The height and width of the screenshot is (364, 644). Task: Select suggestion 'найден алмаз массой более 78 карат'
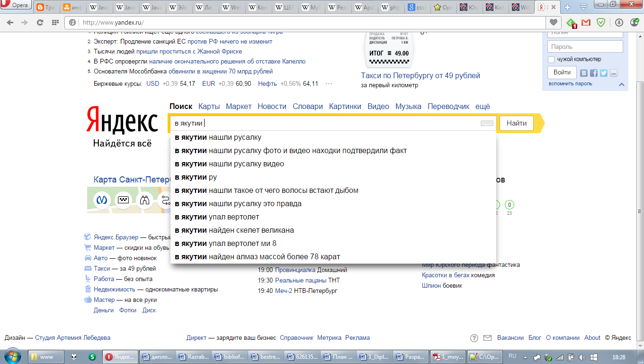pyautogui.click(x=333, y=257)
